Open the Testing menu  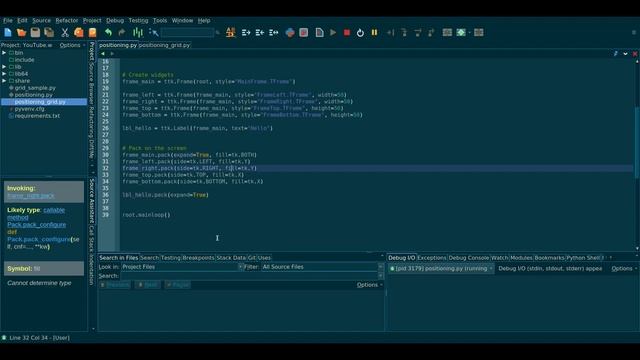138,20
